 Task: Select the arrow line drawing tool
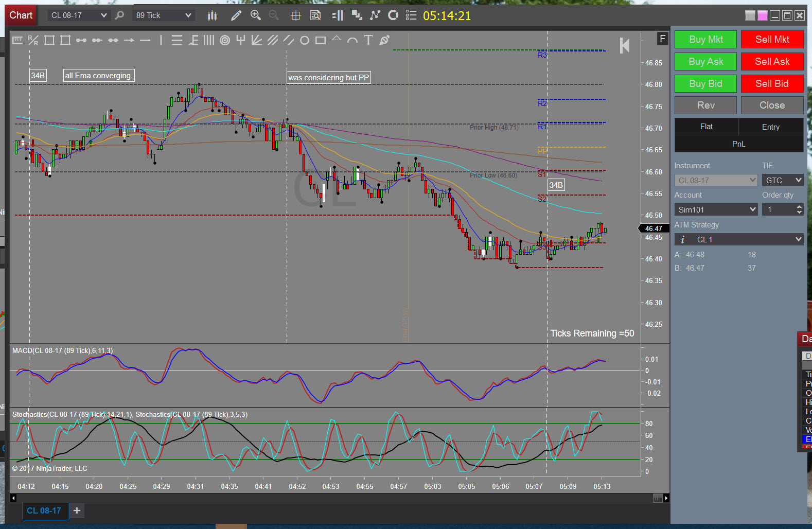129,40
